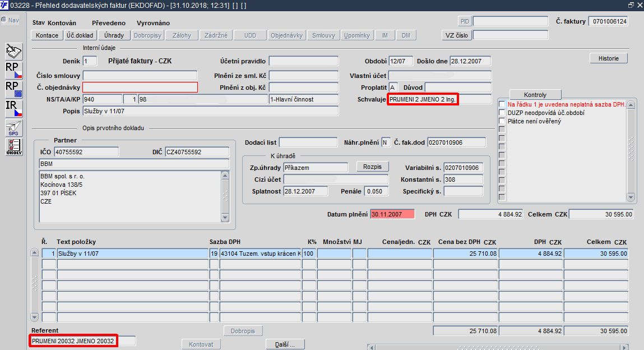Tick the Plátce není ověřený checkbox
The image size is (644, 350).
(x=502, y=121)
